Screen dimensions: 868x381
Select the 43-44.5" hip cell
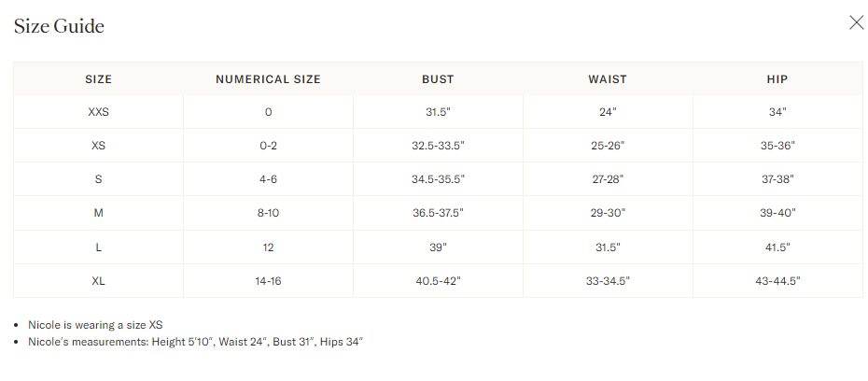point(777,281)
